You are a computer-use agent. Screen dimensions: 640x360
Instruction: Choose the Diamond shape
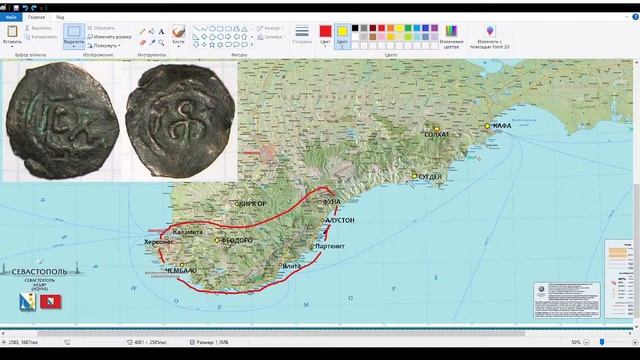(x=204, y=37)
